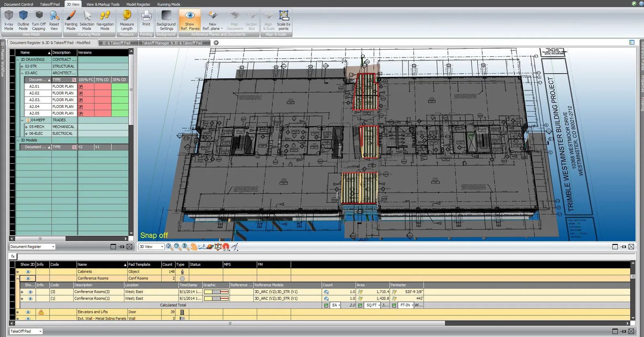Open the Document Control ribbon tab
644x337 pixels.
[19, 4]
